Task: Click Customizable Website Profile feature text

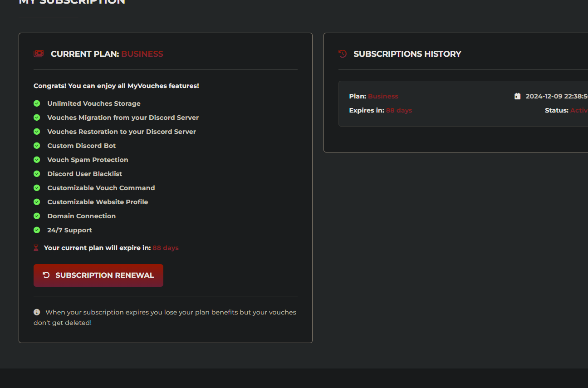Action: [x=98, y=202]
